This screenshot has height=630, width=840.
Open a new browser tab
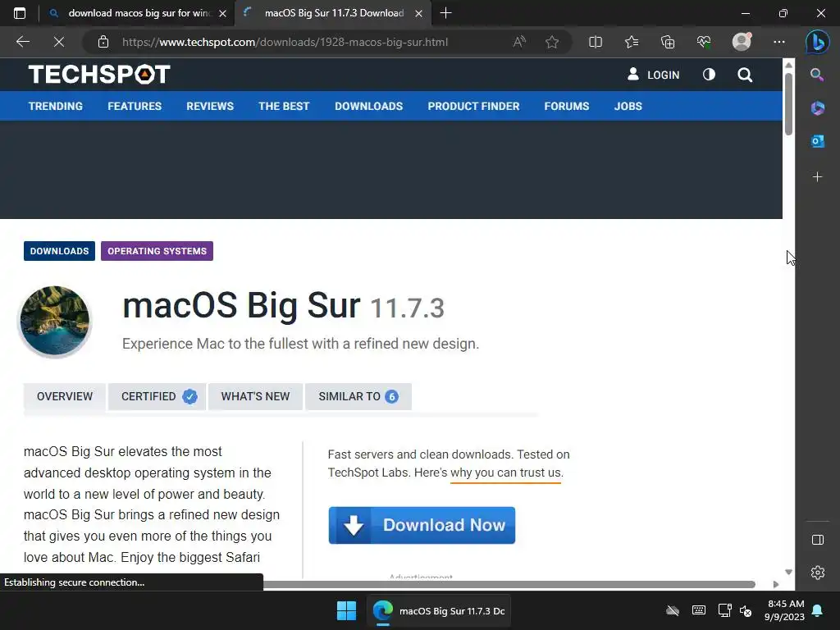[445, 13]
